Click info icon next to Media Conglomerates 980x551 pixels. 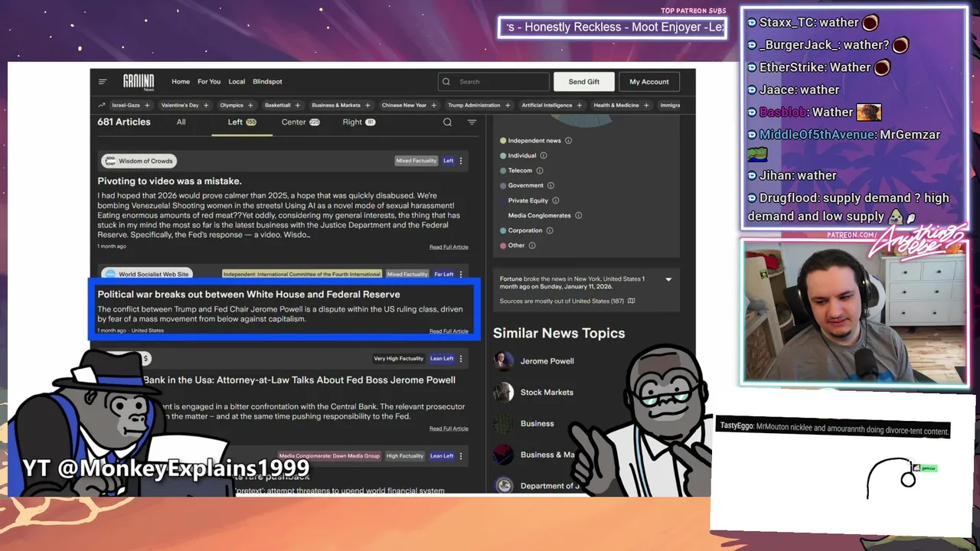tap(578, 215)
